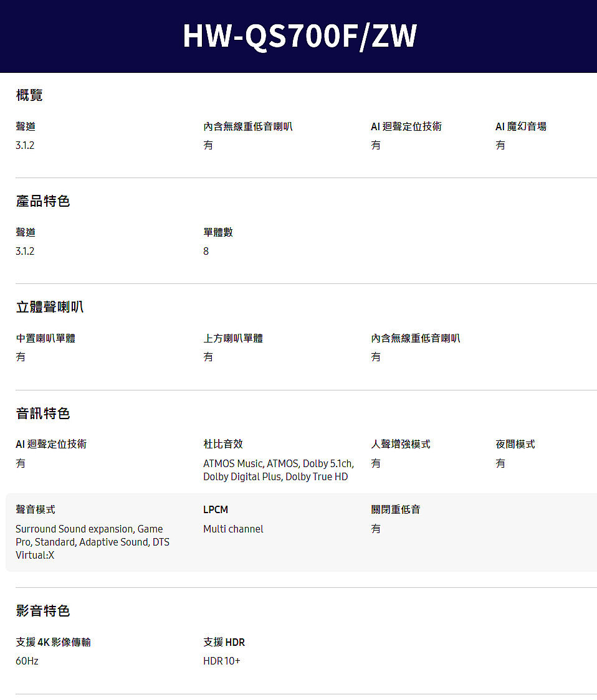Image resolution: width=597 pixels, height=700 pixels.
Task: Select the 影音特色 section heading
Action: 43,610
